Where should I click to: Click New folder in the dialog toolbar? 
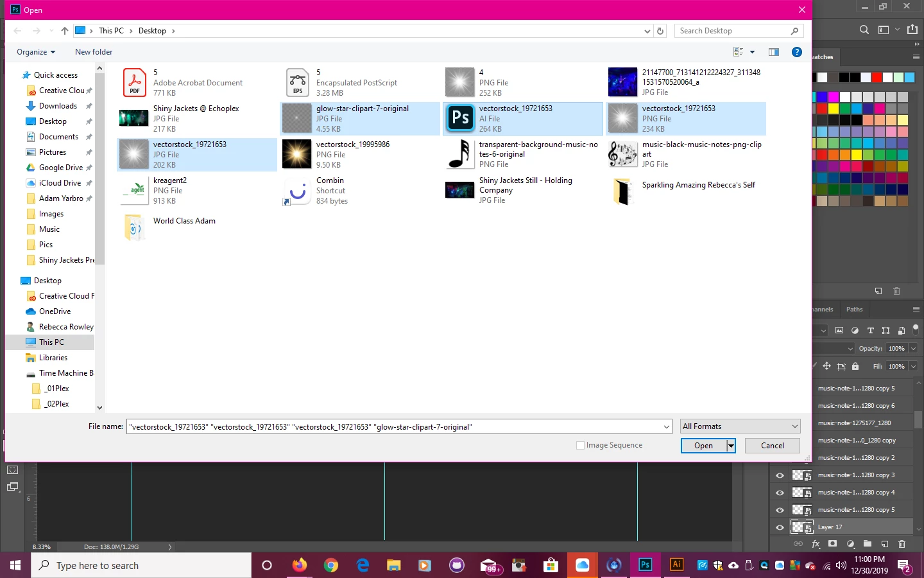click(94, 52)
